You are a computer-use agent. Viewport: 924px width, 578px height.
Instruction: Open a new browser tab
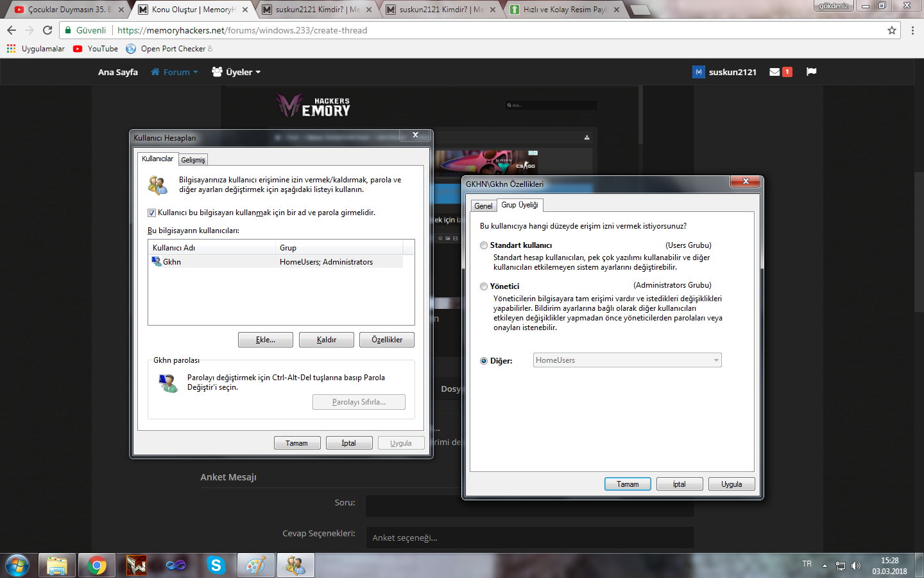click(639, 10)
